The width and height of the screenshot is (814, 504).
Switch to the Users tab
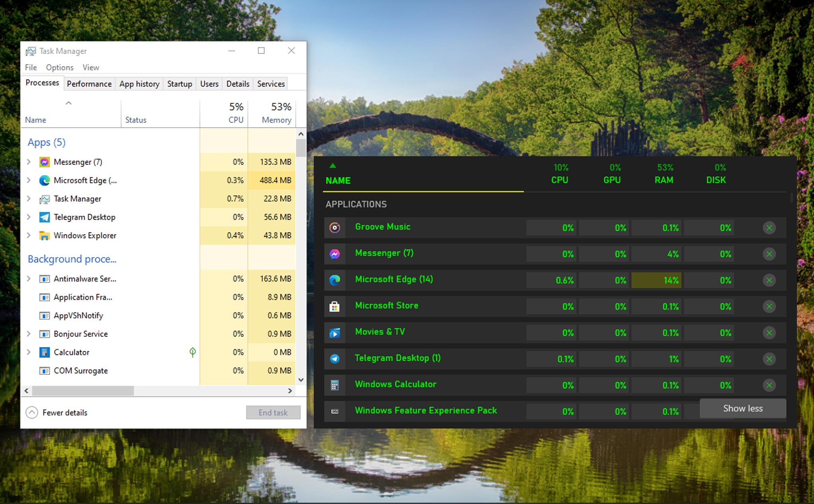[209, 84]
